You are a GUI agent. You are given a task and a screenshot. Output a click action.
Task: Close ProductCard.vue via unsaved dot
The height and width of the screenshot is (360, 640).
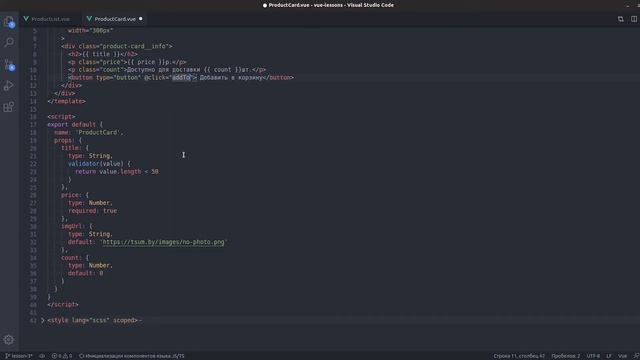[141, 19]
